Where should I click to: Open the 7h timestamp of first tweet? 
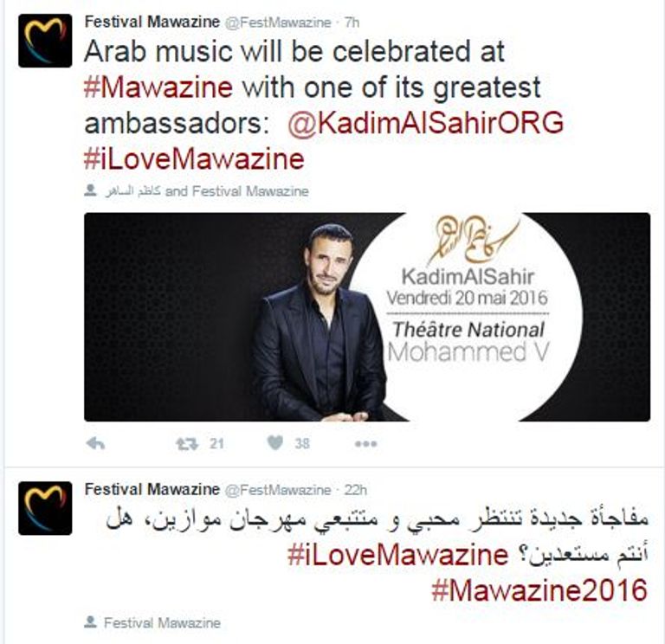(x=352, y=22)
